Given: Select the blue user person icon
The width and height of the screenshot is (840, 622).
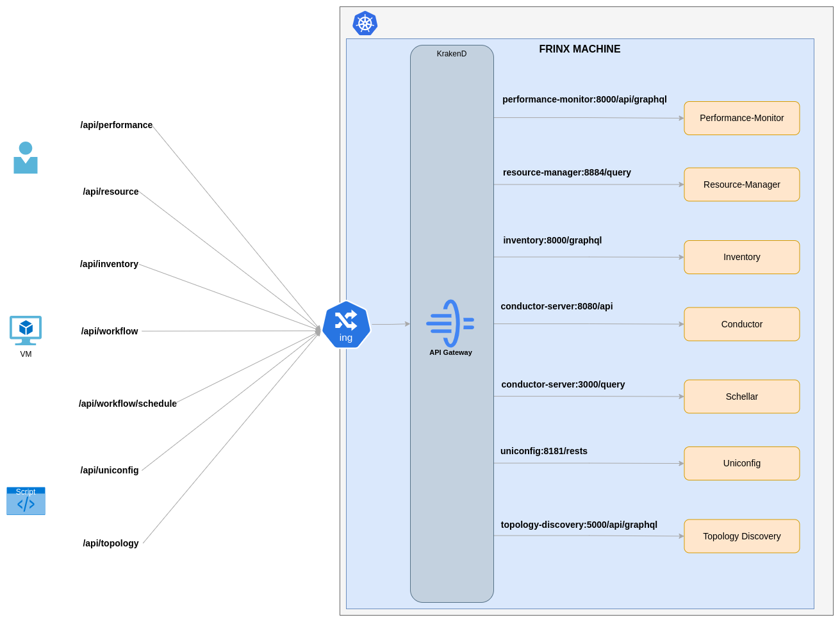Looking at the screenshot, I should tap(26, 158).
